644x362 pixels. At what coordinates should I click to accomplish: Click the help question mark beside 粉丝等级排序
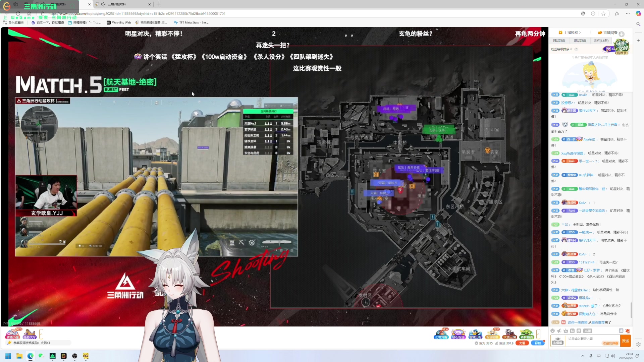[576, 49]
